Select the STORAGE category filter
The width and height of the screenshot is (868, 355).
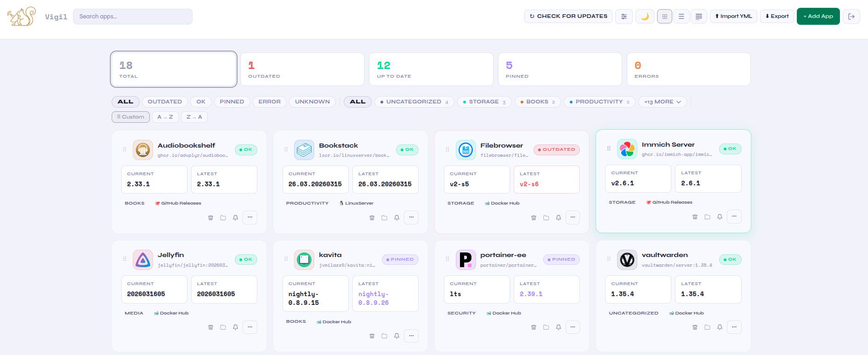click(x=484, y=102)
